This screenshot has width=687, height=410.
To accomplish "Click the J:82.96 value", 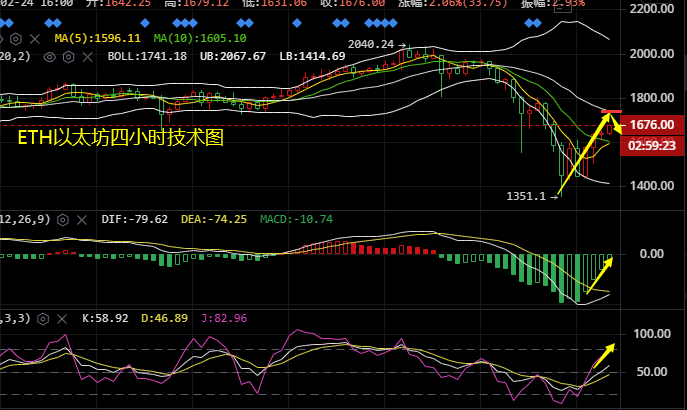I will (x=224, y=318).
